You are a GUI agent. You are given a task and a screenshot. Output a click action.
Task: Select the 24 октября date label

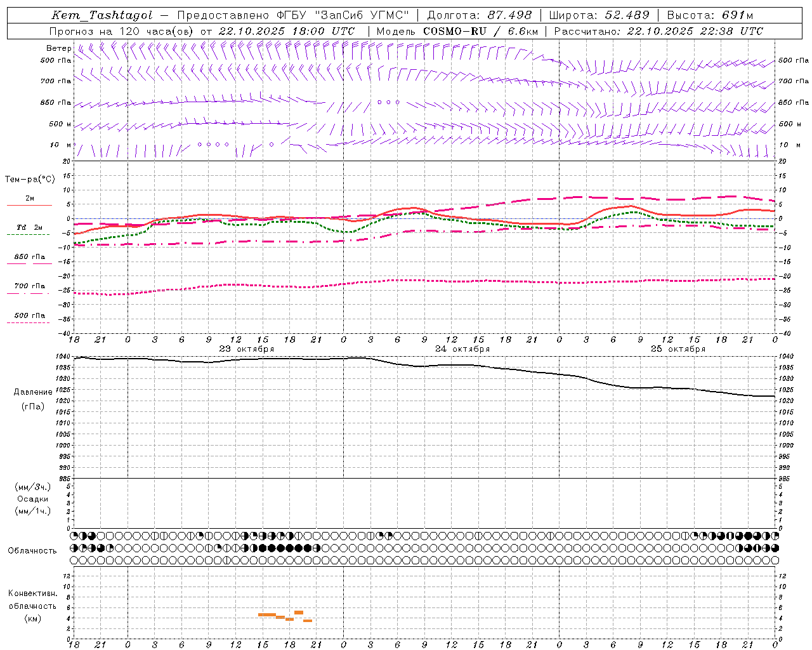(462, 349)
